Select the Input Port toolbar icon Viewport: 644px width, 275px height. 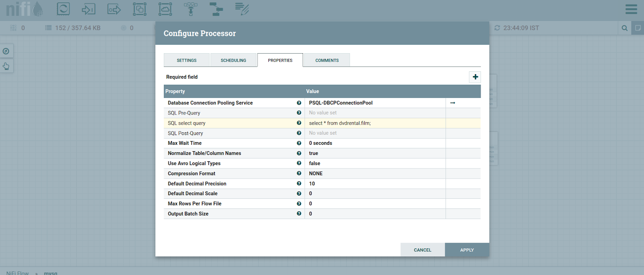point(89,9)
